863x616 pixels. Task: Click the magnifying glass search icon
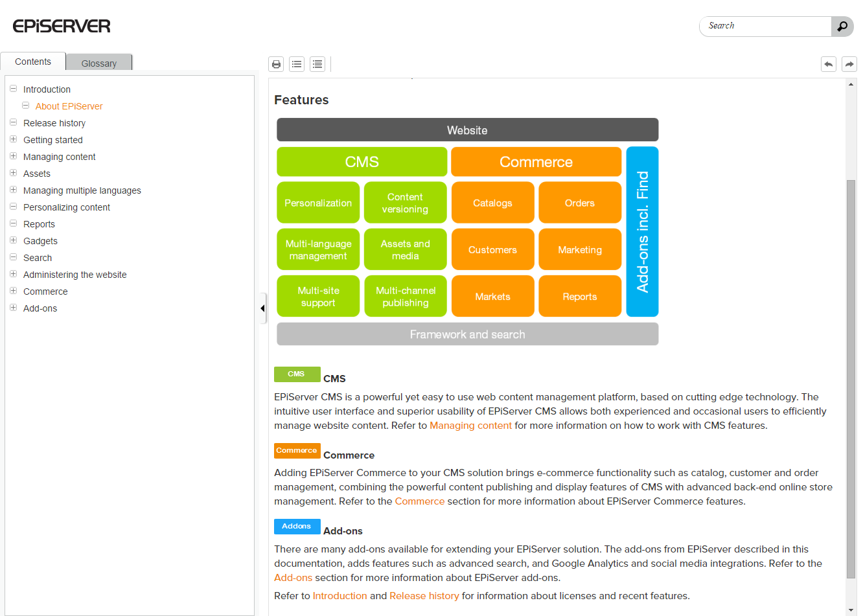[x=842, y=26]
